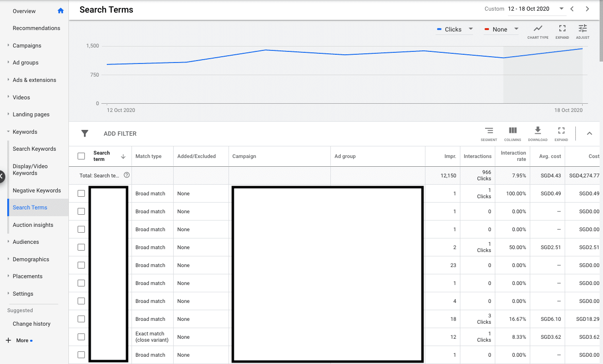Sort by the Added/Excluded column header
603x364 pixels.
(x=196, y=157)
